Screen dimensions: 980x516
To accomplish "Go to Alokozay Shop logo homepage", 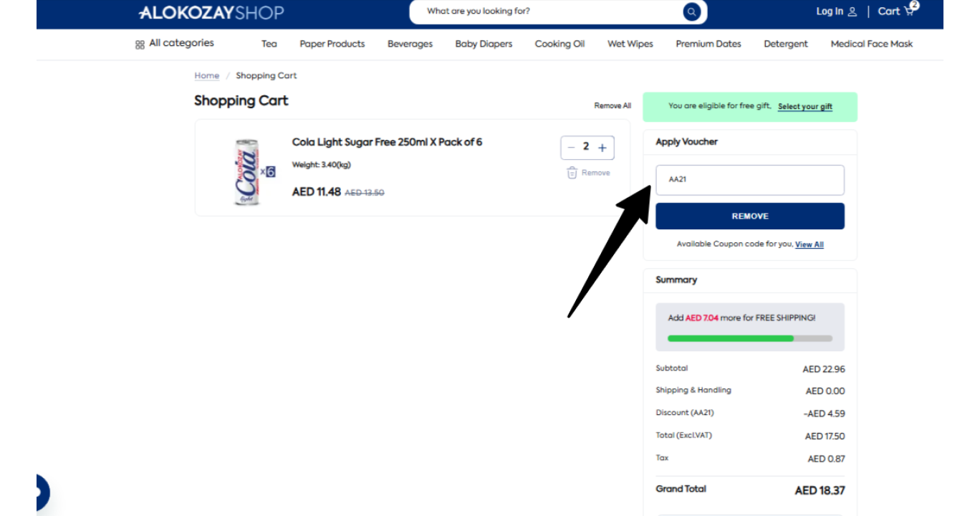I will tap(211, 12).
